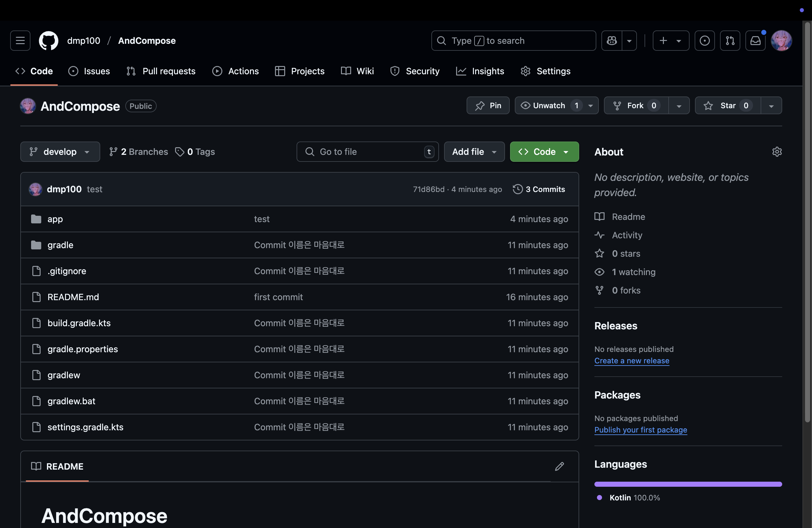Open the hamburger navigation menu
Screen dimensions: 812x528
tap(20, 41)
